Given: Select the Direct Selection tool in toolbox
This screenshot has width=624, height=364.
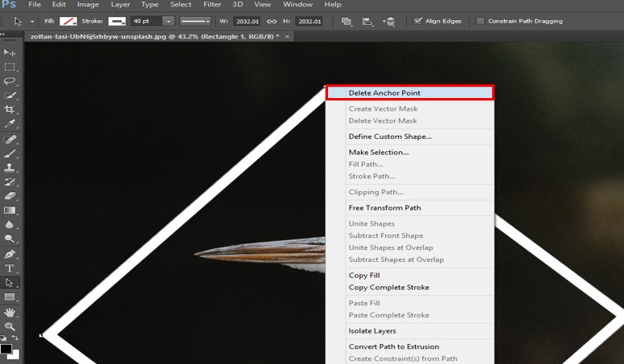Looking at the screenshot, I should tap(10, 283).
